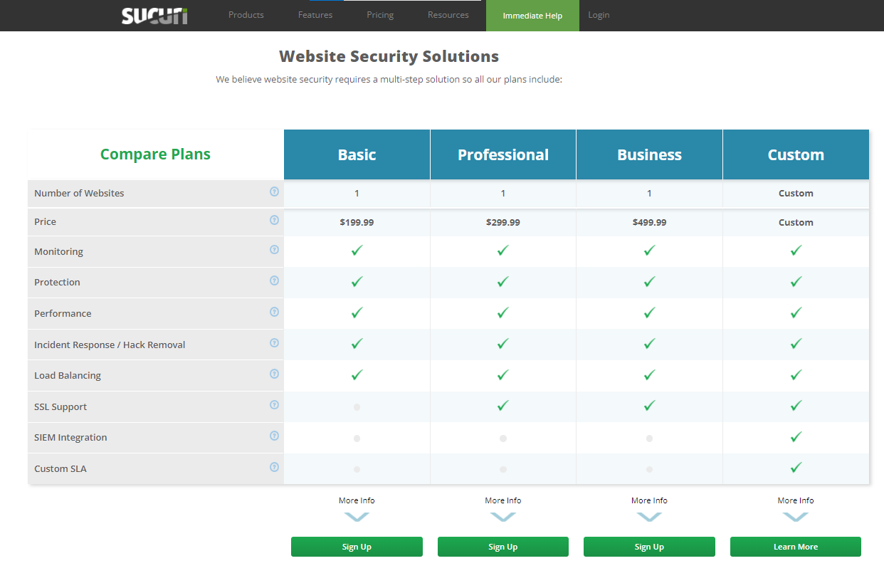884x588 pixels.
Task: Click Learn More for the Custom plan
Action: pos(795,547)
